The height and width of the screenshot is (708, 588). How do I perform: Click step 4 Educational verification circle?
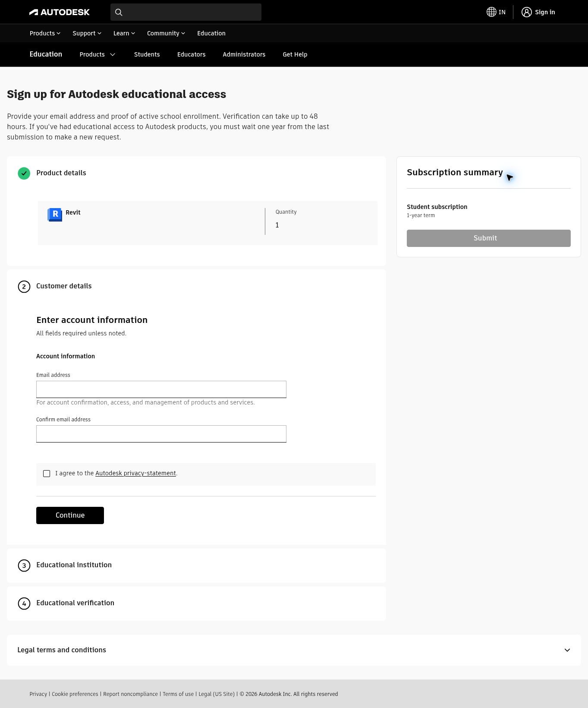(x=24, y=604)
